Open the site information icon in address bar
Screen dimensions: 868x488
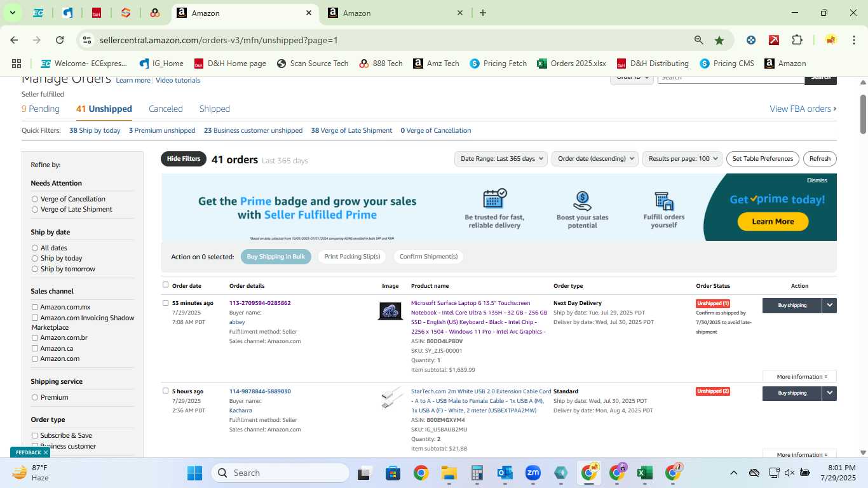point(87,40)
